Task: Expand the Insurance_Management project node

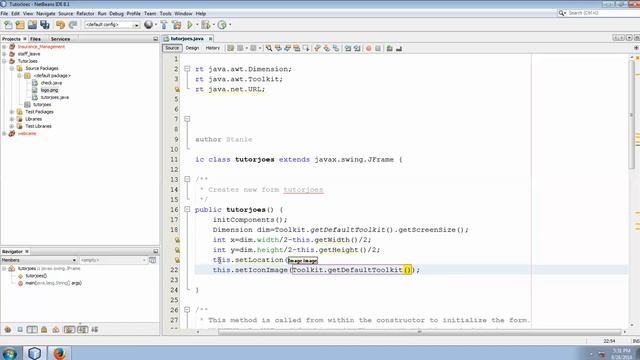Action: [x=4, y=47]
